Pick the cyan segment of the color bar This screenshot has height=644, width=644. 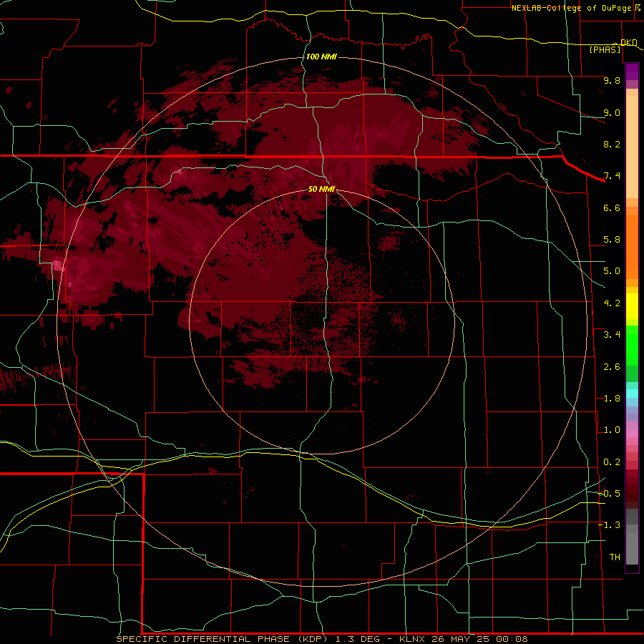point(632,394)
